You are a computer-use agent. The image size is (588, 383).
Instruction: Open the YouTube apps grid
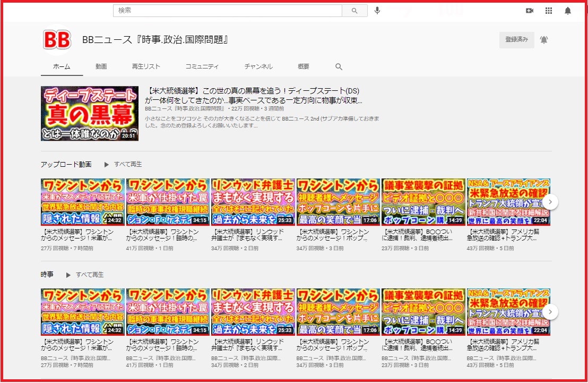pos(549,11)
